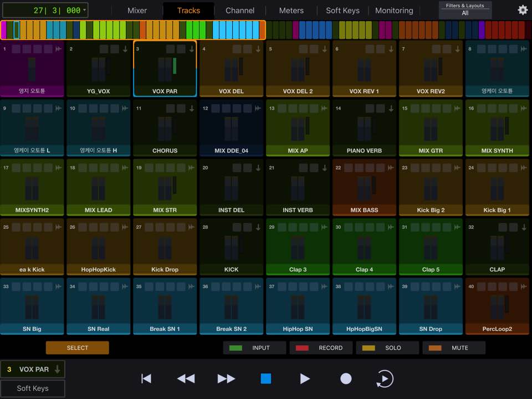
Task: Click the orange SELECT button
Action: pyautogui.click(x=78, y=348)
